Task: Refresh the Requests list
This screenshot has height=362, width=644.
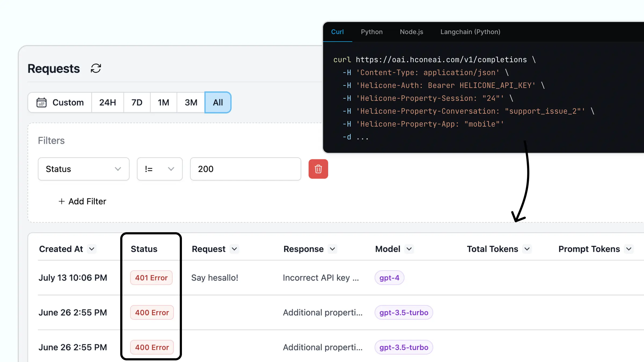Action: (x=96, y=68)
